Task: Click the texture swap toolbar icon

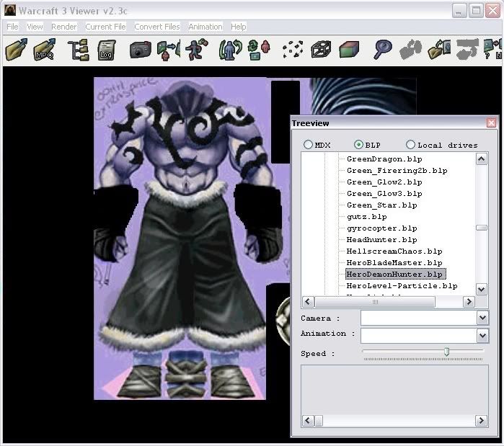Action: [169, 50]
